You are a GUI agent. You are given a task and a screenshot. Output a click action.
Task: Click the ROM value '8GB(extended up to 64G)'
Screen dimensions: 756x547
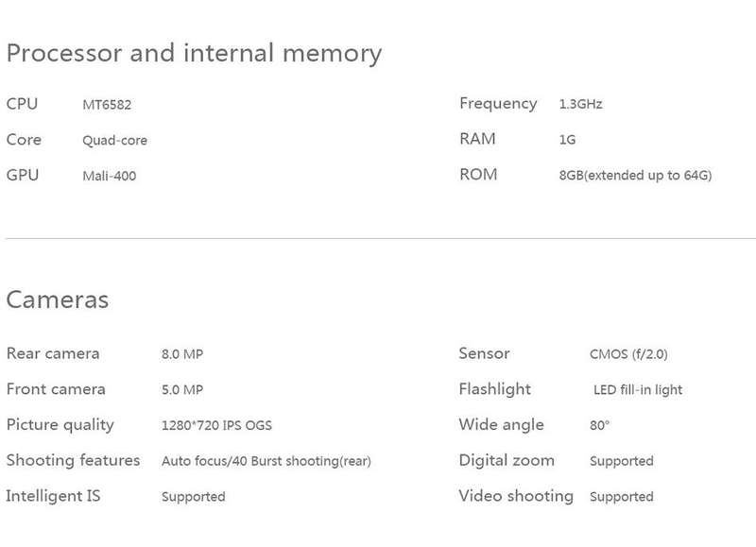tap(635, 175)
